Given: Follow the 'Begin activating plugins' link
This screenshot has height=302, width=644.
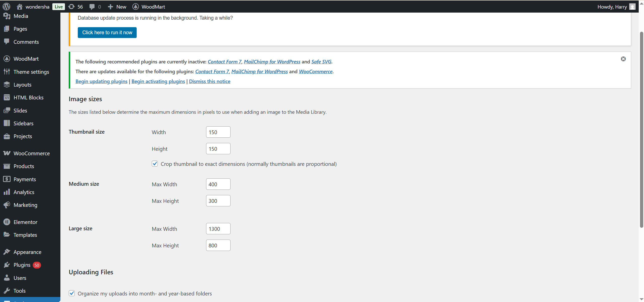Looking at the screenshot, I should (x=158, y=81).
